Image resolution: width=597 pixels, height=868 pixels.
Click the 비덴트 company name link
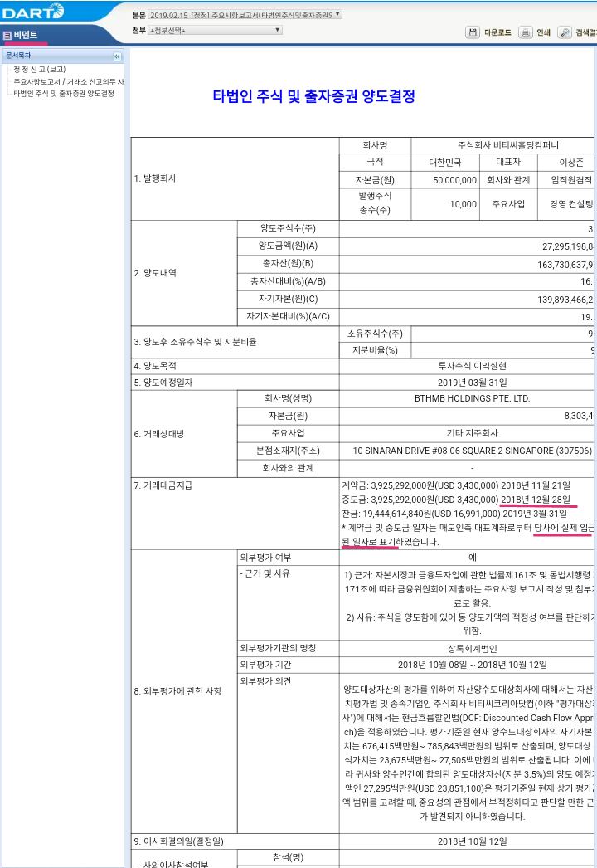coord(26,35)
